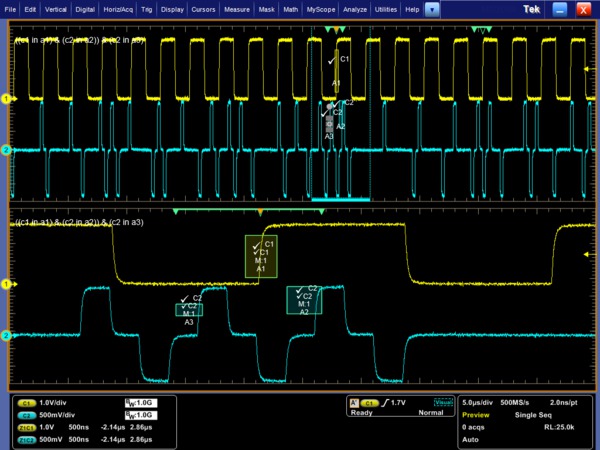Click the channel 1 ground marker in the upper graticule
The height and width of the screenshot is (450, 600).
pyautogui.click(x=5, y=99)
